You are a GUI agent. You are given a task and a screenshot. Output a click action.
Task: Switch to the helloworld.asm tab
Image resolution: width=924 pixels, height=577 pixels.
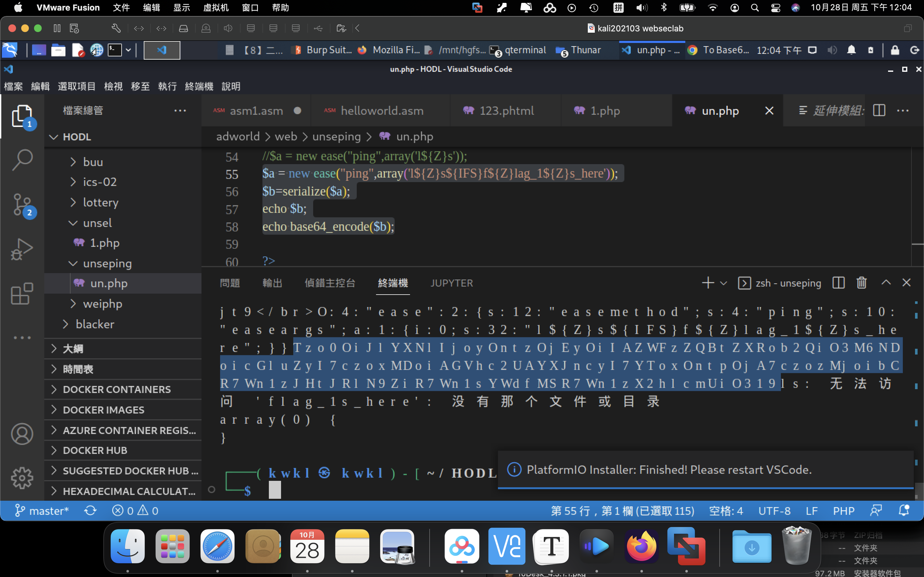coord(381,111)
